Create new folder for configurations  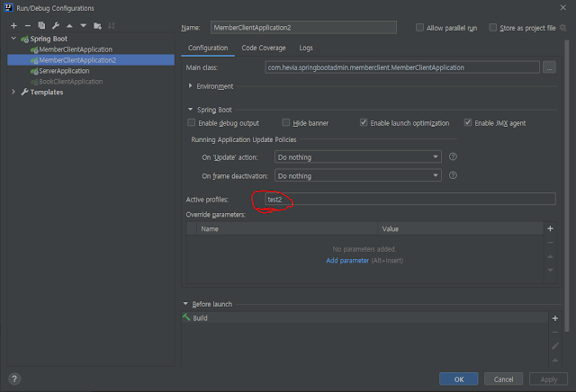pos(97,26)
